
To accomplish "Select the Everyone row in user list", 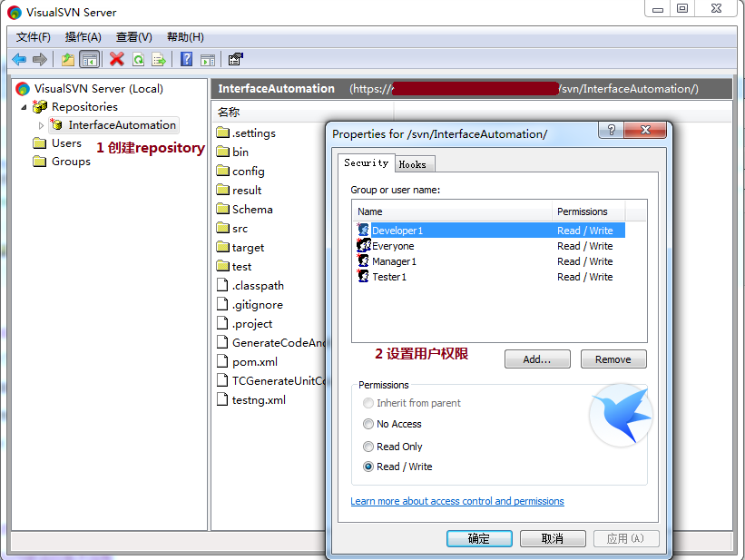I will coord(490,246).
